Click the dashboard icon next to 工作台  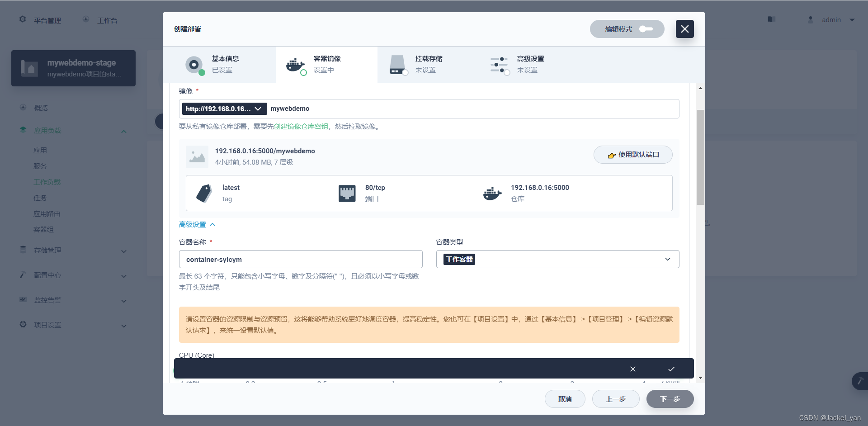pos(86,19)
